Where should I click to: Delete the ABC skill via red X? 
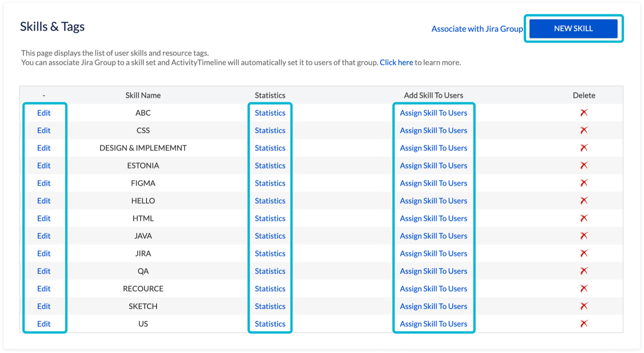(584, 113)
